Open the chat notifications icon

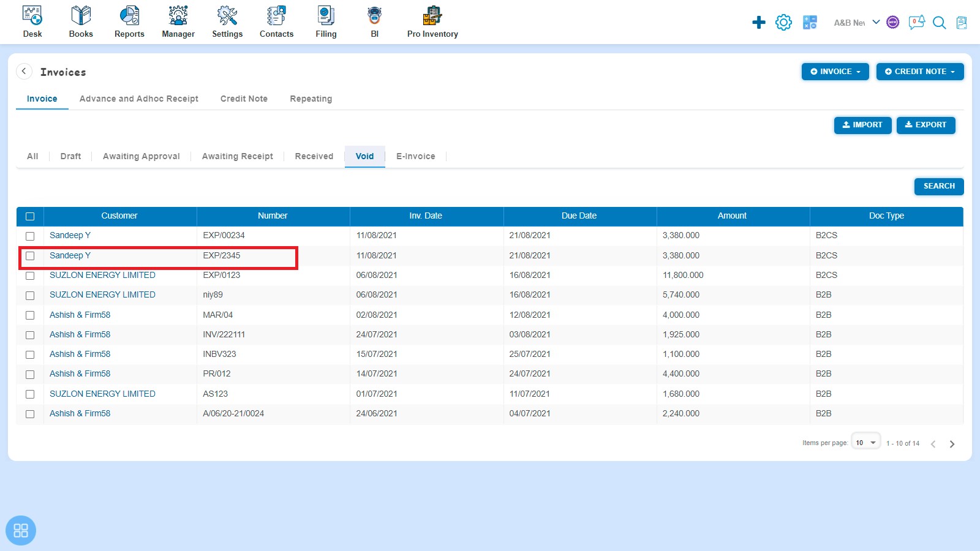point(916,23)
